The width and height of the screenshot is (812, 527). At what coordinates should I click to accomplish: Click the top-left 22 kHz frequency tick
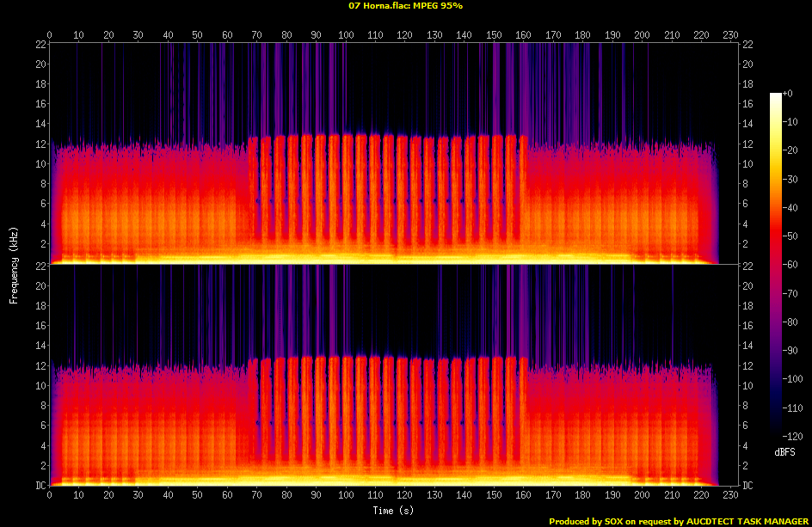(40, 44)
